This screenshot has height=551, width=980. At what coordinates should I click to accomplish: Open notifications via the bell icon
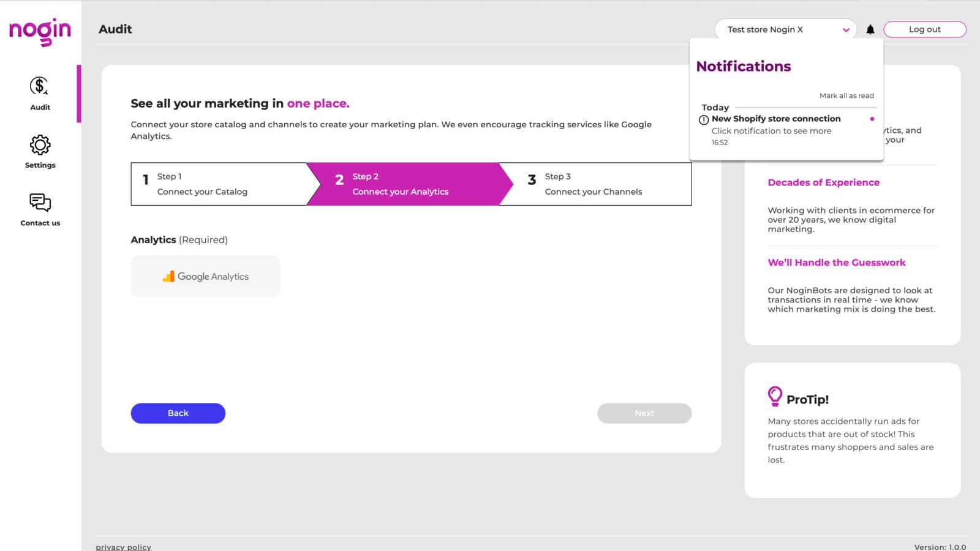coord(870,29)
